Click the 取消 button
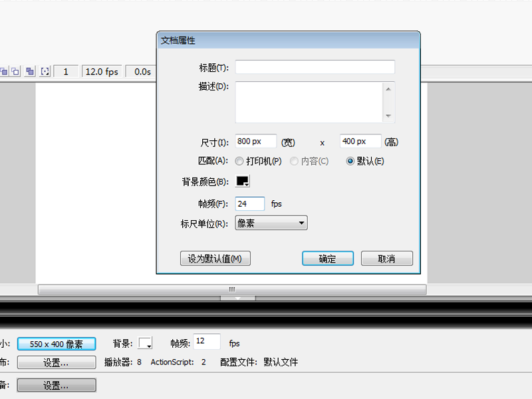 [x=387, y=259]
